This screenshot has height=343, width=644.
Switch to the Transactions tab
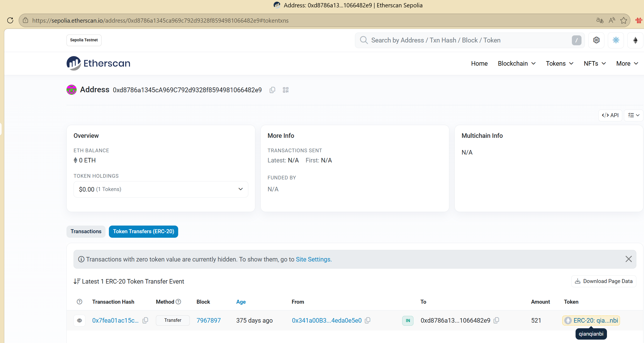(x=86, y=231)
